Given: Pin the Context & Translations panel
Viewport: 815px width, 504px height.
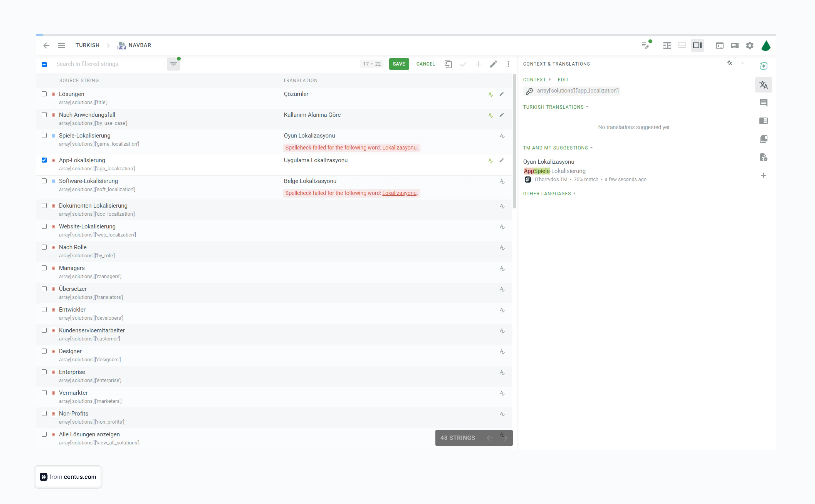Looking at the screenshot, I should click(730, 63).
